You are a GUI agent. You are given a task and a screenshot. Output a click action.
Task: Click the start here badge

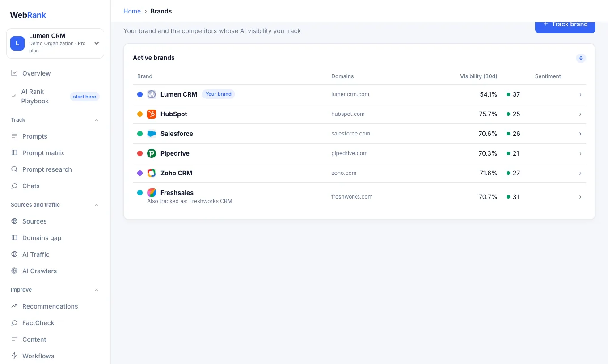tap(84, 97)
